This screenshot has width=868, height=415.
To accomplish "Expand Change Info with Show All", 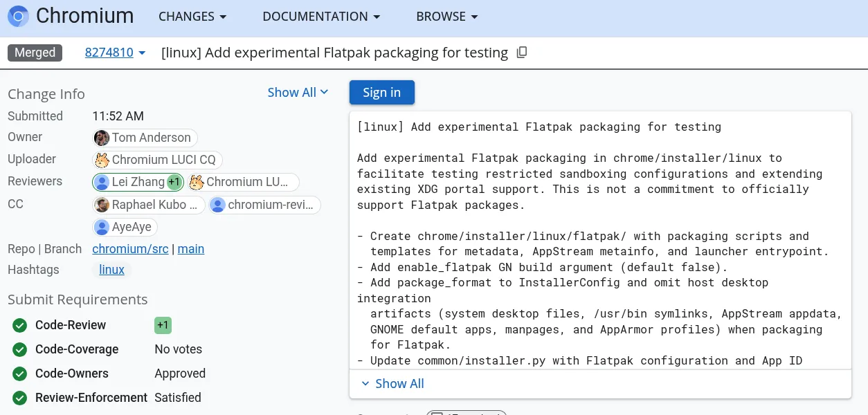I will [x=298, y=93].
